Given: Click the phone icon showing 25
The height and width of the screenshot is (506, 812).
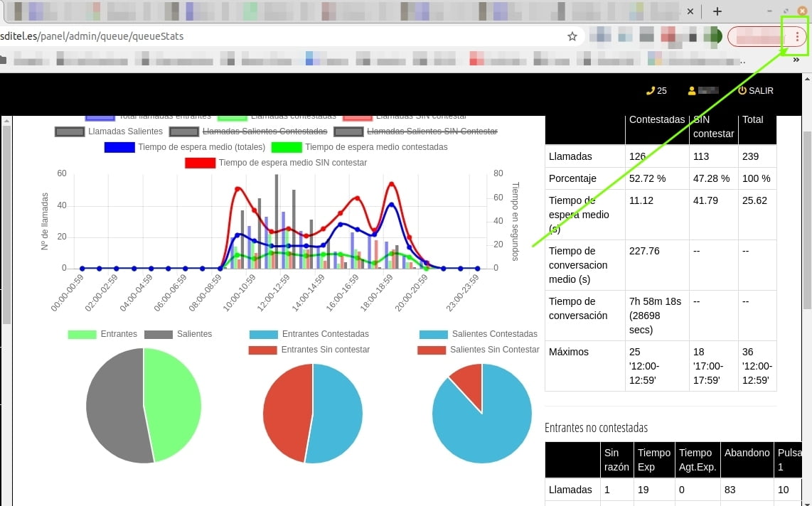Looking at the screenshot, I should click(x=649, y=91).
